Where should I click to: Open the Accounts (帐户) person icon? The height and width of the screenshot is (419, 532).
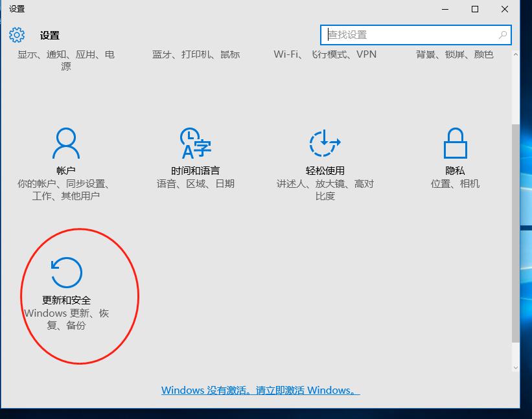[66, 143]
